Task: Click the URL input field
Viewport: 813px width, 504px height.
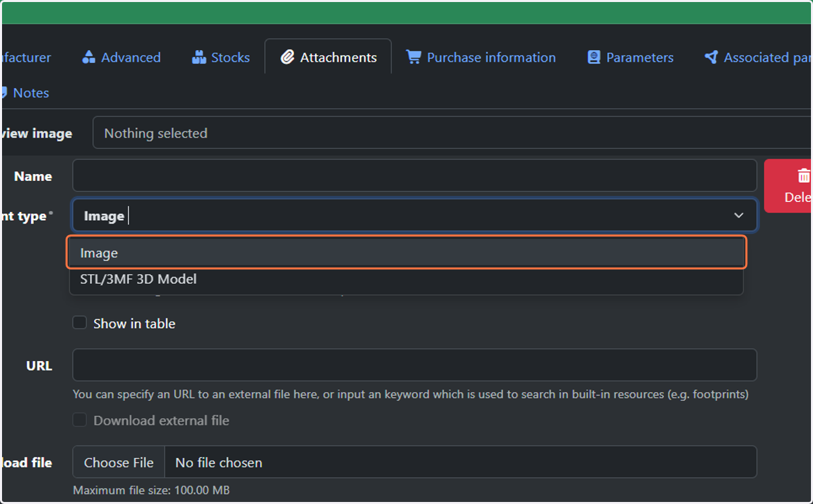Action: [415, 365]
